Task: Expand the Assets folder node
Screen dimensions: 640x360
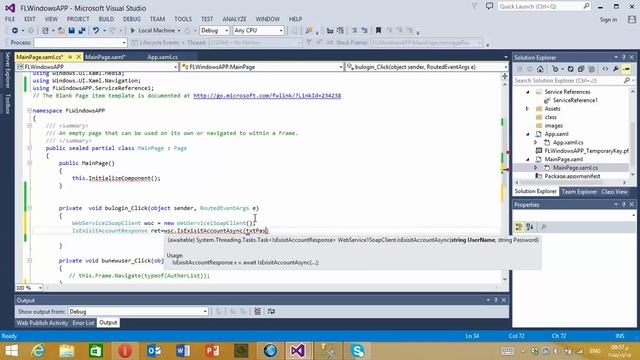Action: click(x=527, y=109)
